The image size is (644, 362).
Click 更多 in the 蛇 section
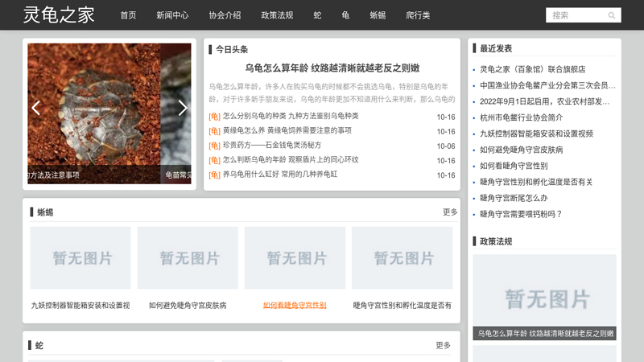(444, 345)
